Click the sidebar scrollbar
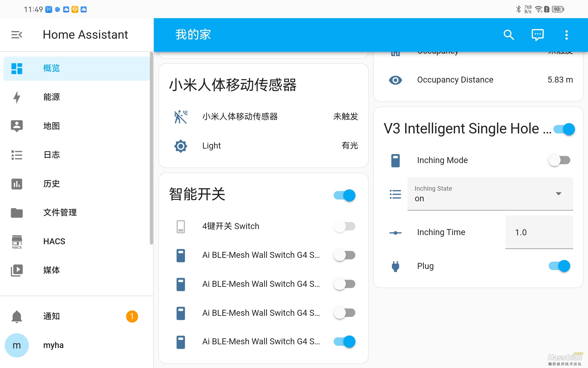 pos(151,149)
